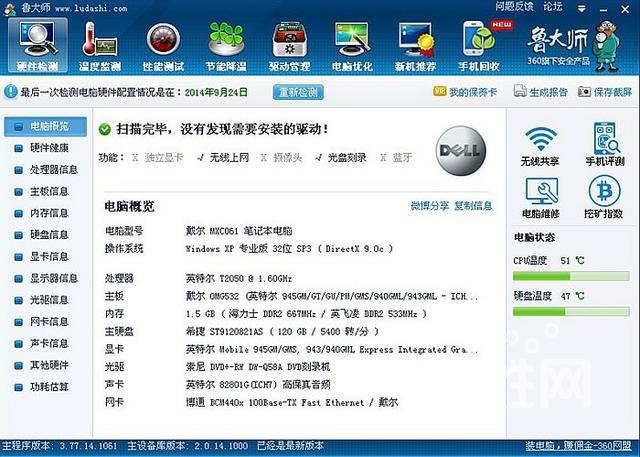Viewport: 640px width, 457px height.
Task: Click 主程序版本 version in status bar
Action: tap(60, 446)
